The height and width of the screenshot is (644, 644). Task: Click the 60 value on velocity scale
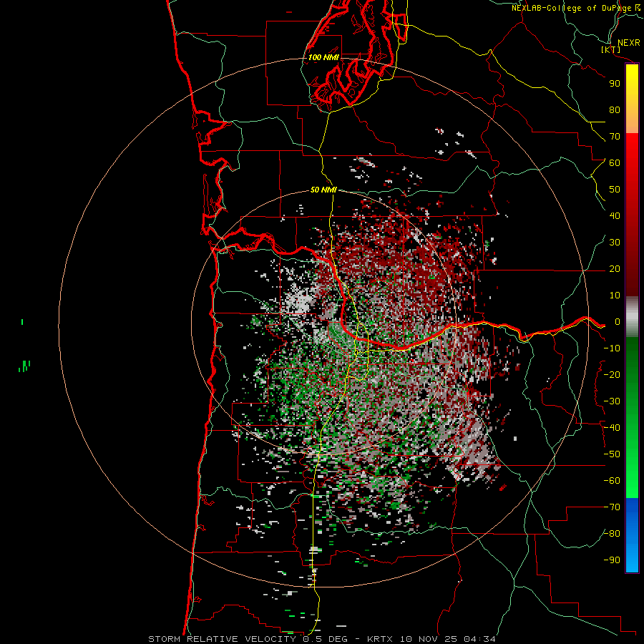tap(615, 163)
